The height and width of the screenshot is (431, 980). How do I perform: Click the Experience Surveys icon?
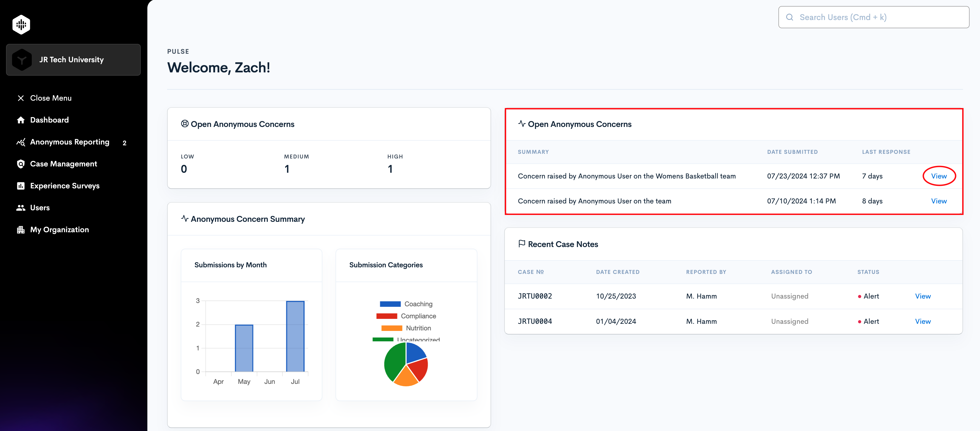(21, 186)
